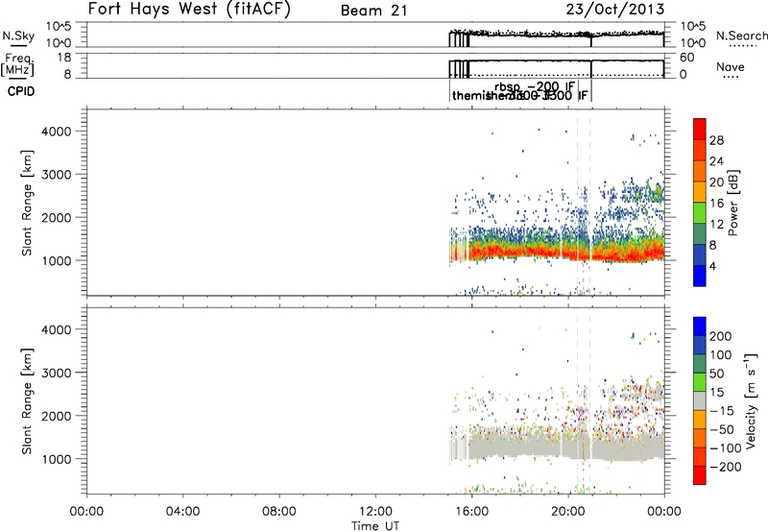Screen dimensions: 768x532
Task: Click the '2000' tick on the velocity panel axis
Action: coord(57,416)
